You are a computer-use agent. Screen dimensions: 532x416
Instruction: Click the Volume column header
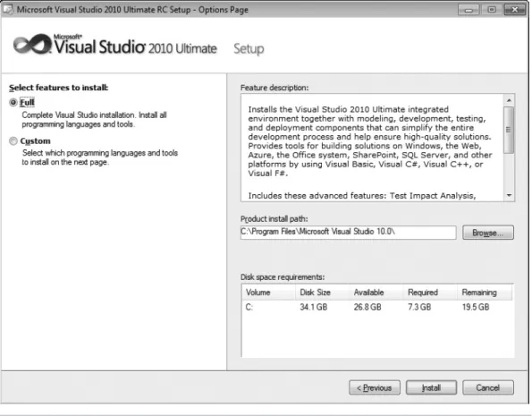point(268,293)
